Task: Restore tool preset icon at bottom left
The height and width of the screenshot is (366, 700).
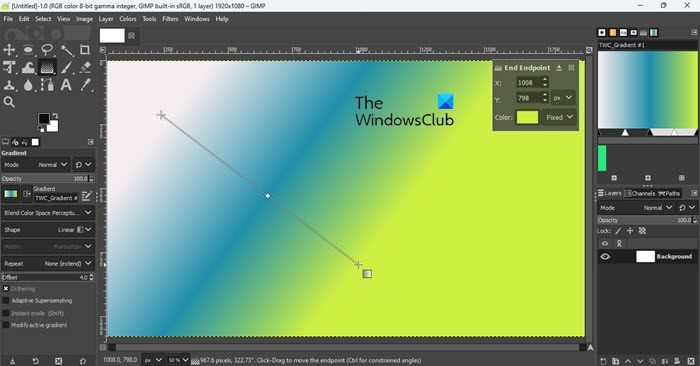Action: click(x=36, y=361)
